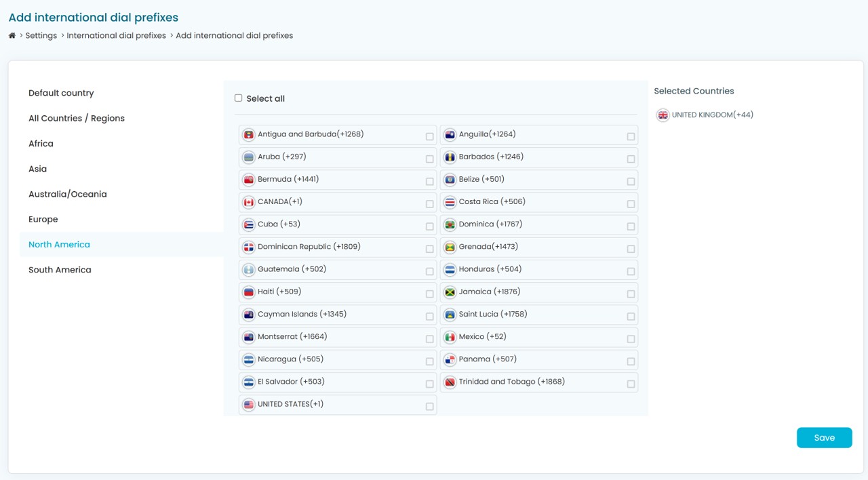Click the United Kingdom flag in Selected Countries

pyautogui.click(x=663, y=115)
